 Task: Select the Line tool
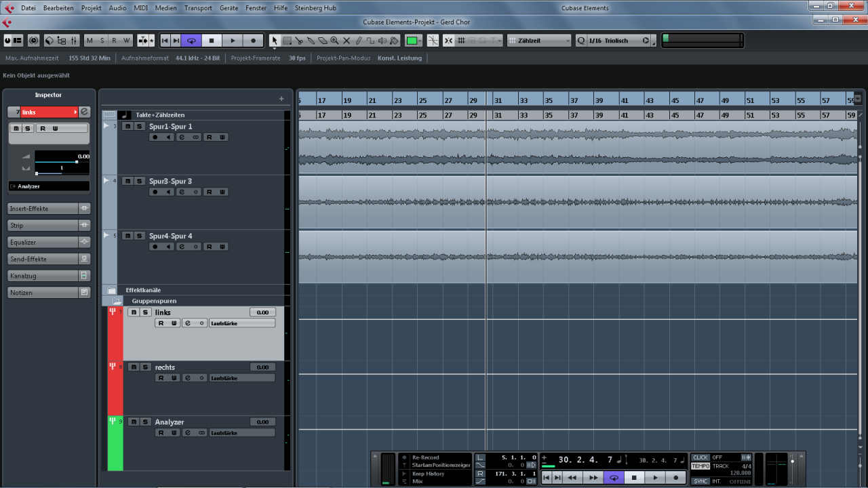(x=370, y=41)
